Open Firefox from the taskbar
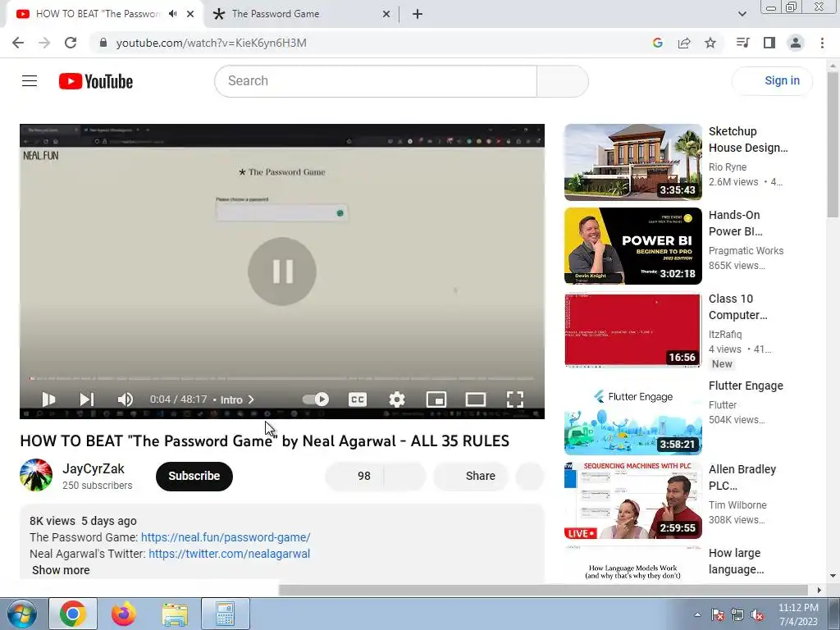This screenshot has height=630, width=840. click(124, 614)
